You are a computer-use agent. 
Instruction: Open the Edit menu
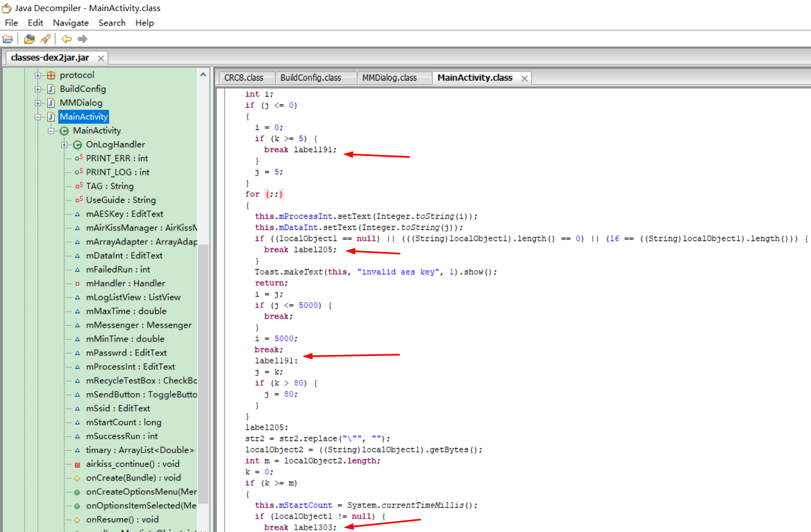pos(36,23)
